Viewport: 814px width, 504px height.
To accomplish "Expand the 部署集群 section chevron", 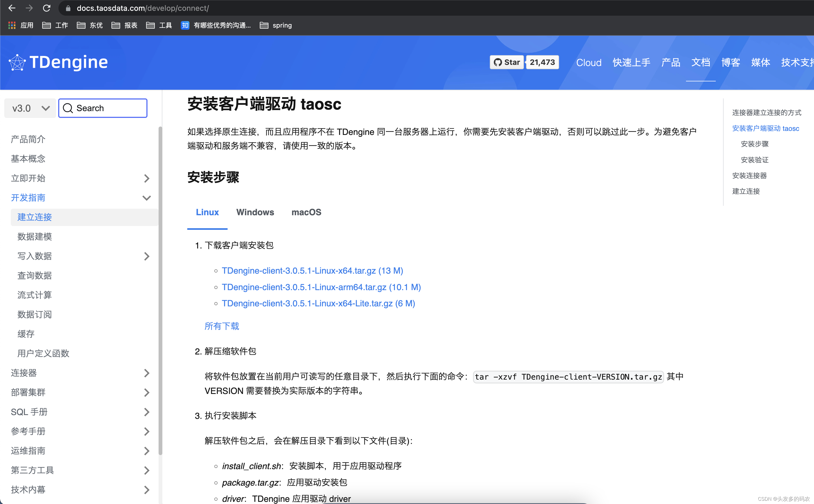I will (147, 393).
